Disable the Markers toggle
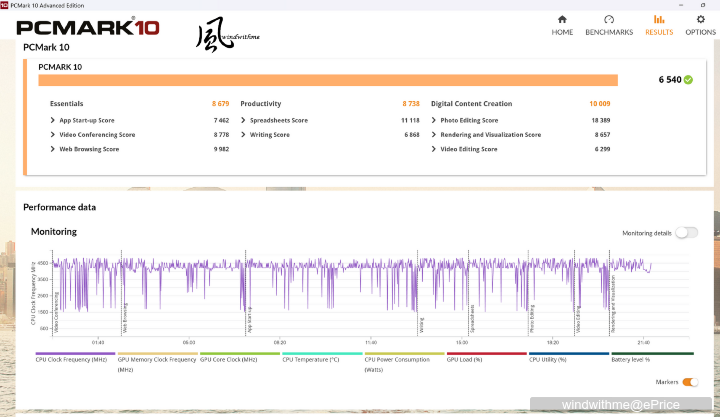The height and width of the screenshot is (417, 720). click(690, 382)
